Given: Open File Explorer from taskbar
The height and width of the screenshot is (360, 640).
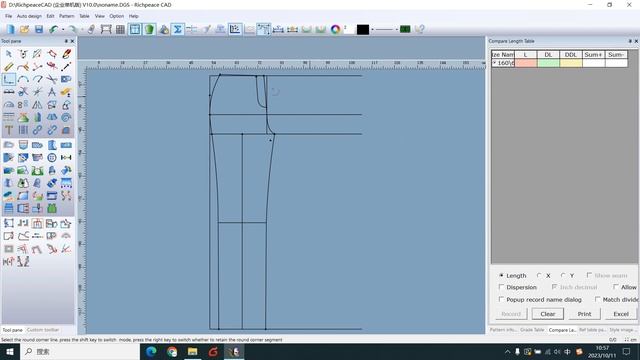Looking at the screenshot, I should [193, 351].
